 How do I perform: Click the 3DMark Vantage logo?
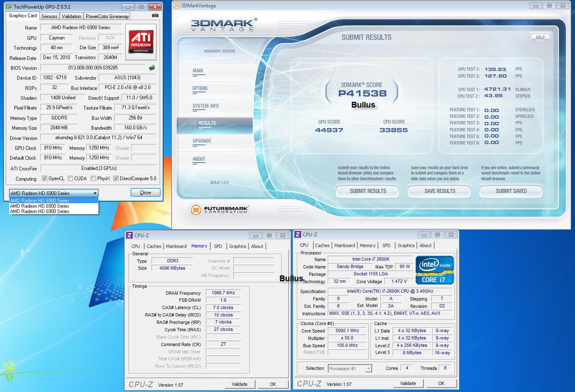coord(224,25)
